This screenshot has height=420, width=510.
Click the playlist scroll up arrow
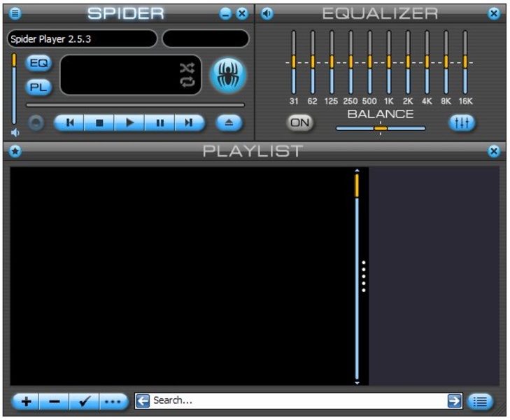tap(357, 170)
